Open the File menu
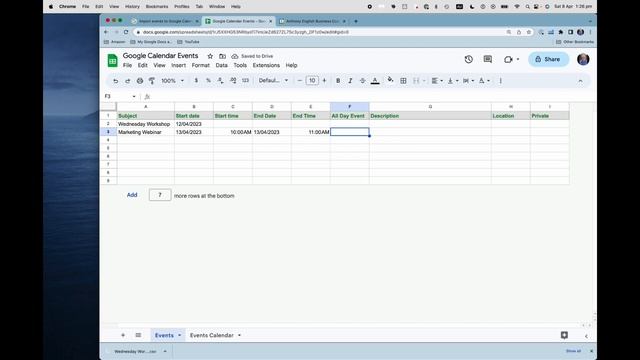 [x=127, y=65]
